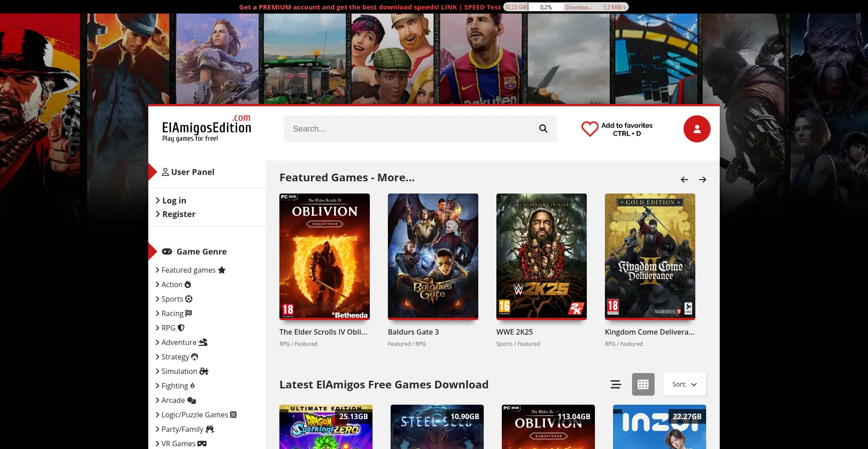
Task: Click the tractor icon beside Simulation
Action: (x=204, y=371)
